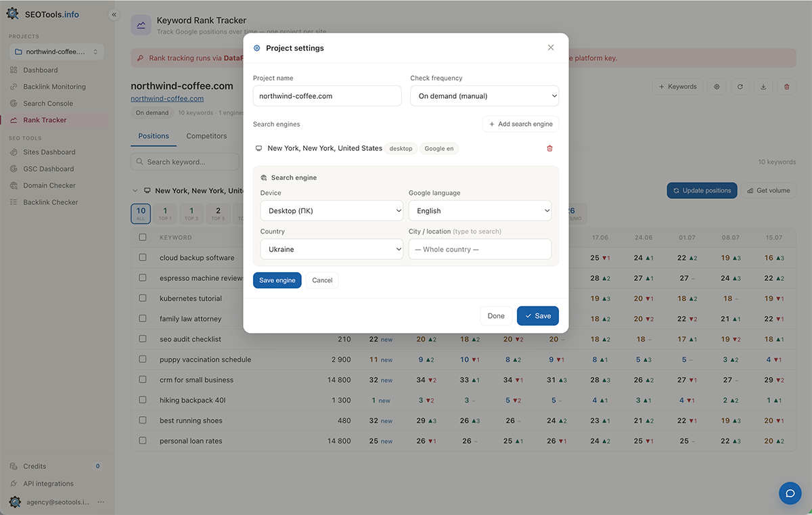
Task: Click the Keywords button in the page toolbar
Action: [x=677, y=87]
